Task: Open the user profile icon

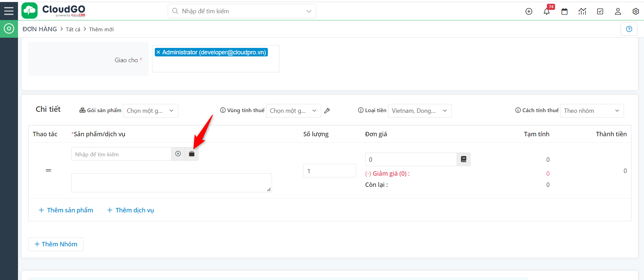Action: 618,12
